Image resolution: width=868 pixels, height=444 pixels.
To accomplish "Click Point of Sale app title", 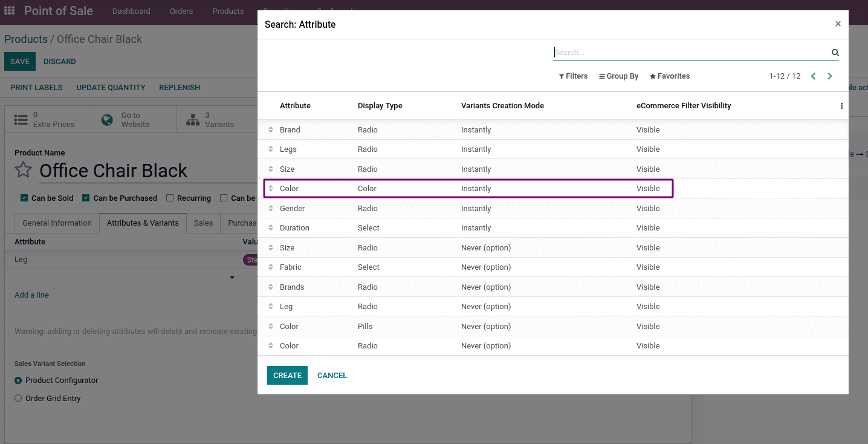I will (59, 11).
